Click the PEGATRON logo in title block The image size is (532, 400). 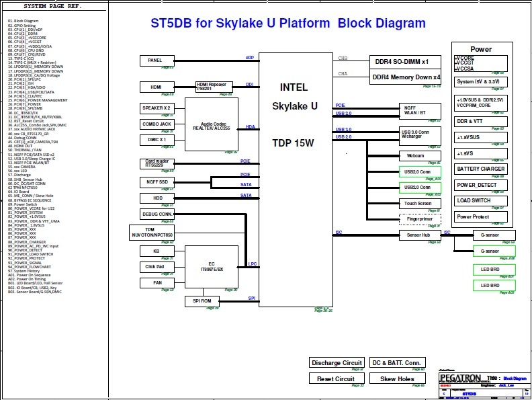pyautogui.click(x=460, y=378)
